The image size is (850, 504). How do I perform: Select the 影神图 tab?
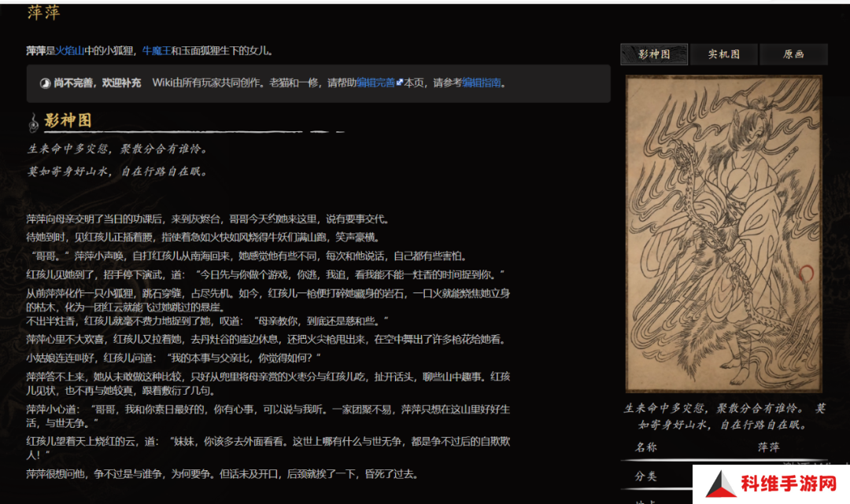point(654,54)
